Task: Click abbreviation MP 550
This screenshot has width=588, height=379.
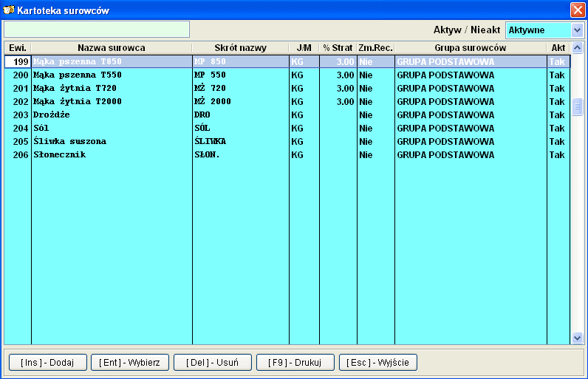Action: [210, 75]
